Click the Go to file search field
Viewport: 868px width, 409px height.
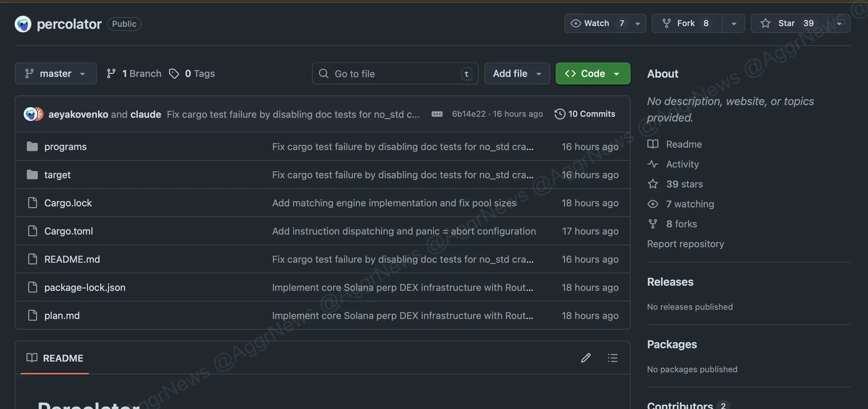coord(394,73)
